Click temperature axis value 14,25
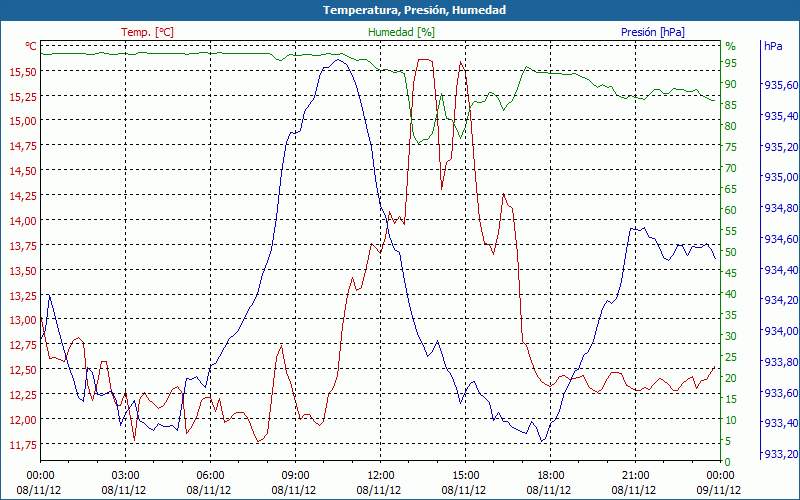Screen dimensions: 800x500 click(23, 196)
